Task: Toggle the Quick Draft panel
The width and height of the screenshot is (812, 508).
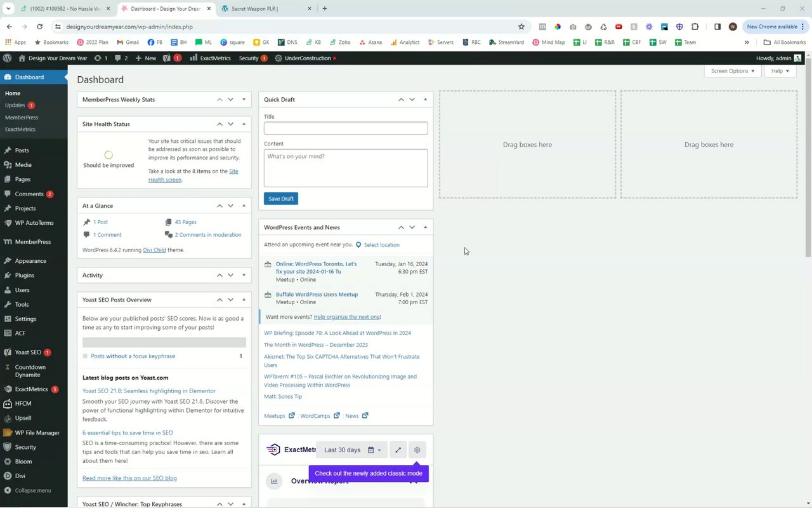Action: pyautogui.click(x=425, y=100)
